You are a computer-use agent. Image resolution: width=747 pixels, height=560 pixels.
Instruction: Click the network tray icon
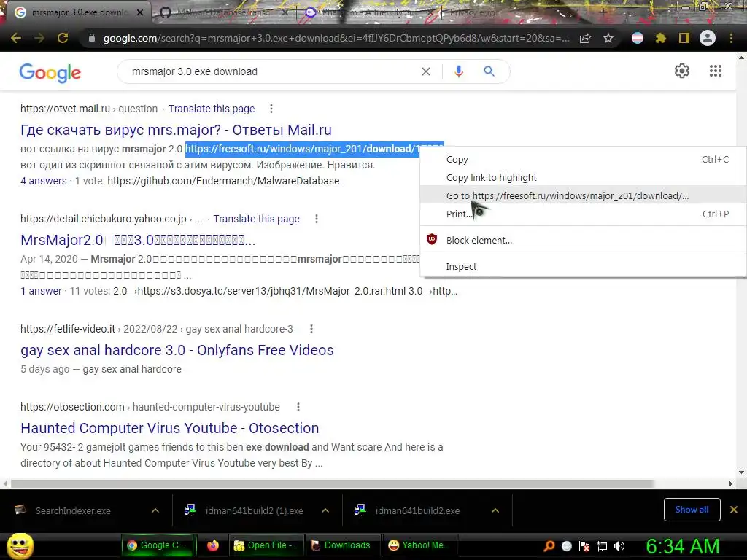click(x=602, y=546)
